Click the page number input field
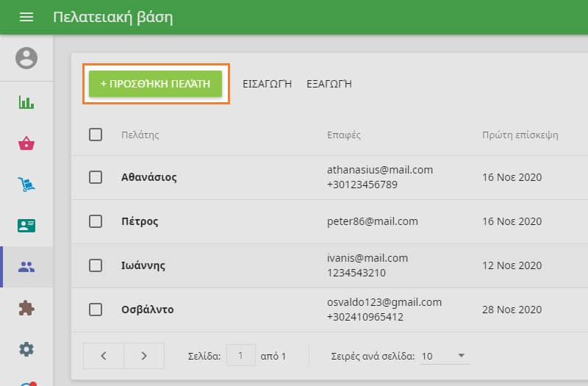Viewport: 588px width, 386px height. click(x=241, y=356)
